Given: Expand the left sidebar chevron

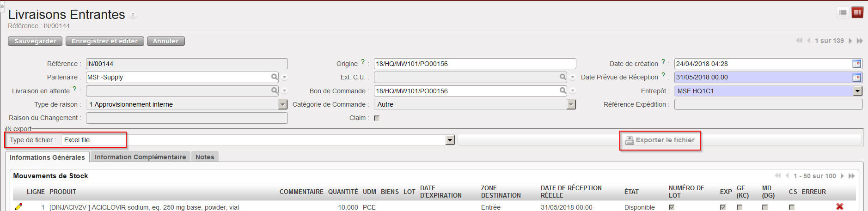Looking at the screenshot, I should pyautogui.click(x=2, y=6).
